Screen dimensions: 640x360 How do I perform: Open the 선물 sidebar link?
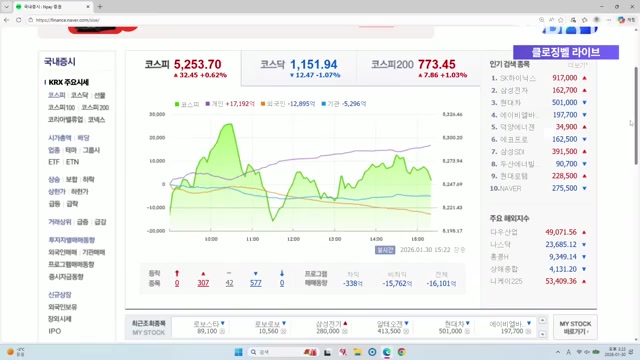pos(100,95)
